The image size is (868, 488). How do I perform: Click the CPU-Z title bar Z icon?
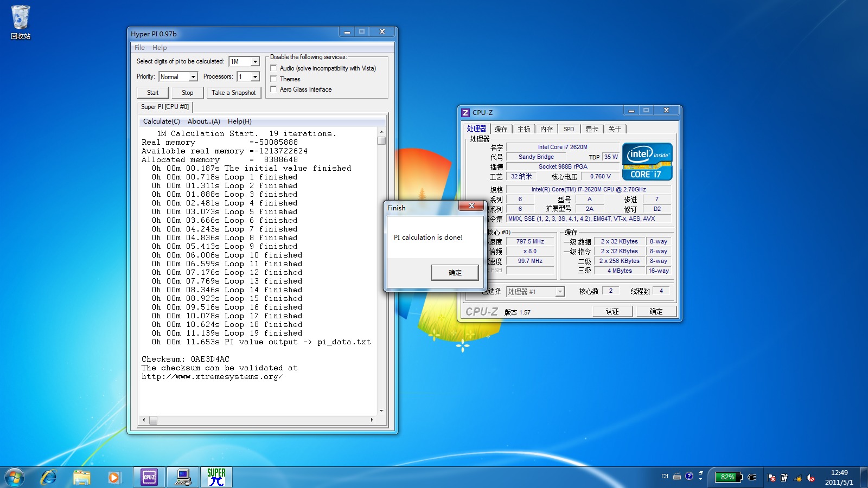465,113
